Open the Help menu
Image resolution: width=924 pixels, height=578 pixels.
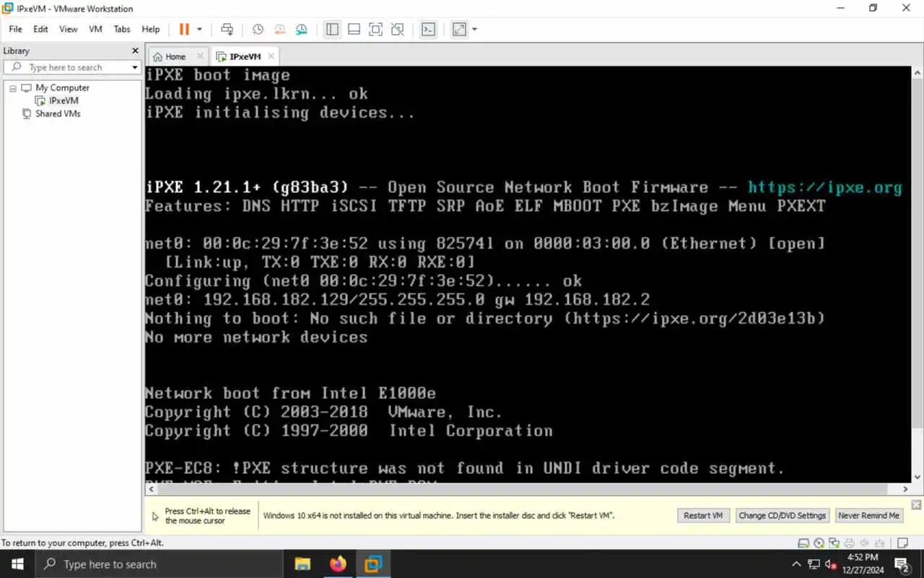[151, 30]
